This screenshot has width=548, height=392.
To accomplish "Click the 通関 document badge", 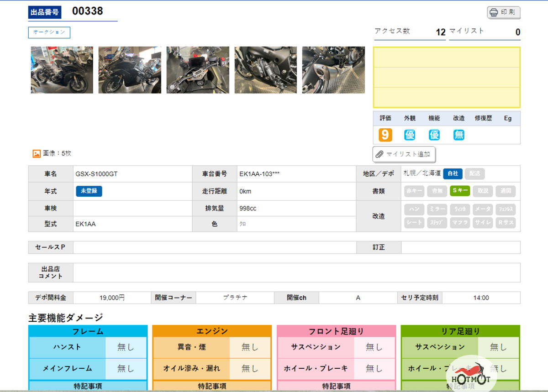I will pyautogui.click(x=506, y=191).
